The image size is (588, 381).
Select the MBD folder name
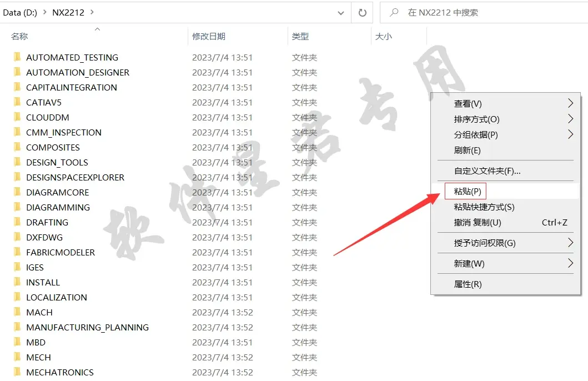click(x=36, y=342)
